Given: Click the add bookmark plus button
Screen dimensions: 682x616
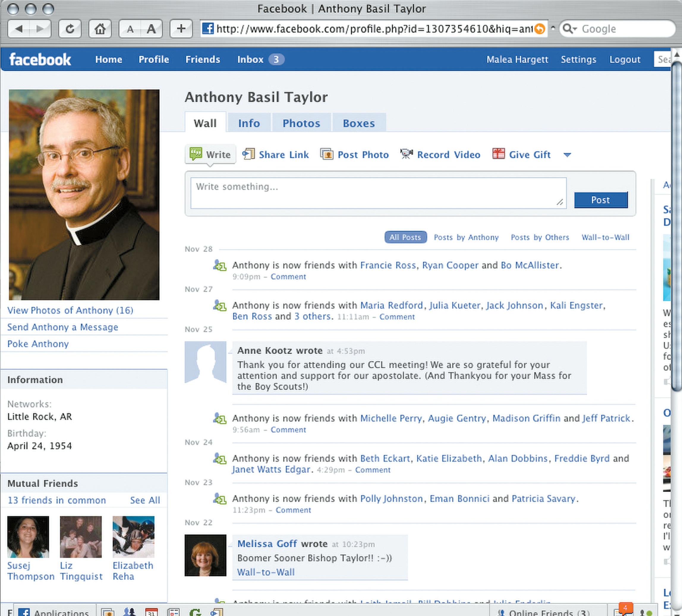Looking at the screenshot, I should [181, 29].
